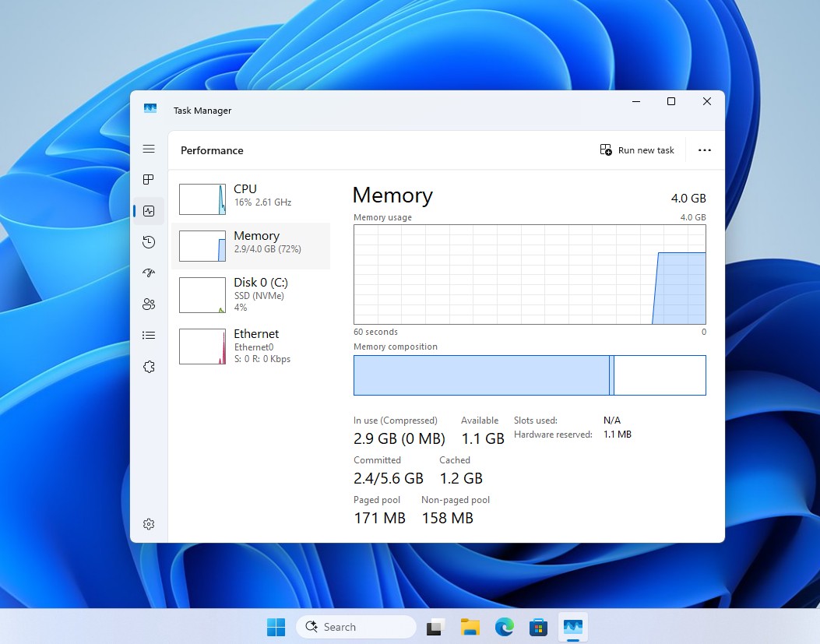
Task: Launch Microsoft Edge from the taskbar
Action: (x=504, y=627)
